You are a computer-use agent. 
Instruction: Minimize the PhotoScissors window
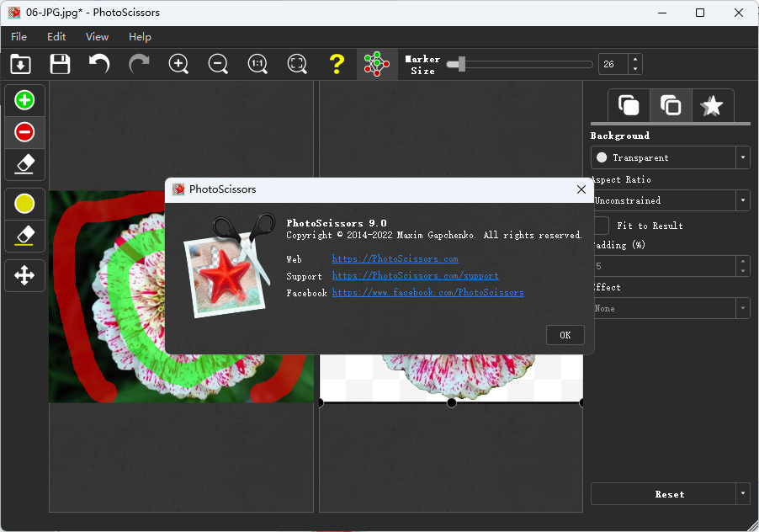tap(662, 13)
